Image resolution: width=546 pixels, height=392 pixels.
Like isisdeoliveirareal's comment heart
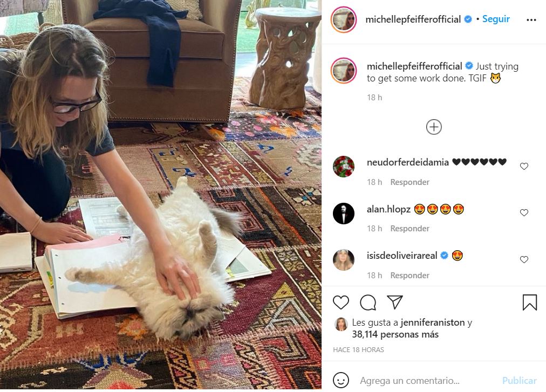pyautogui.click(x=524, y=259)
